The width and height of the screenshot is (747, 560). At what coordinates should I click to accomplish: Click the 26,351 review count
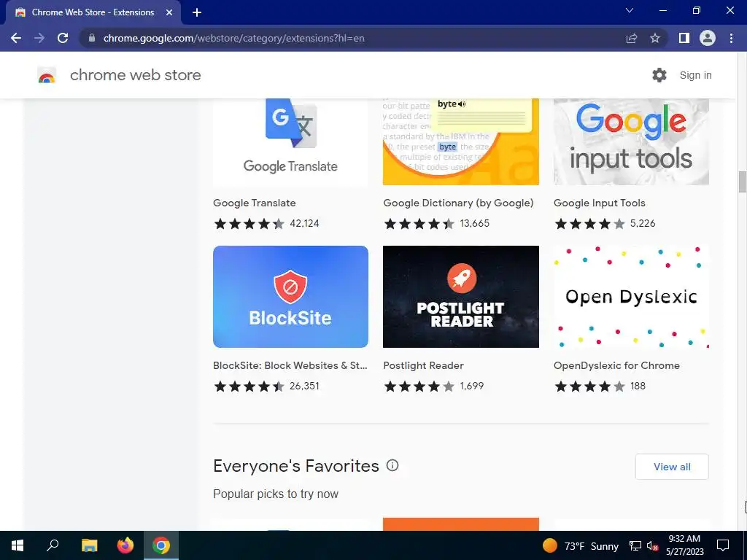pos(304,386)
